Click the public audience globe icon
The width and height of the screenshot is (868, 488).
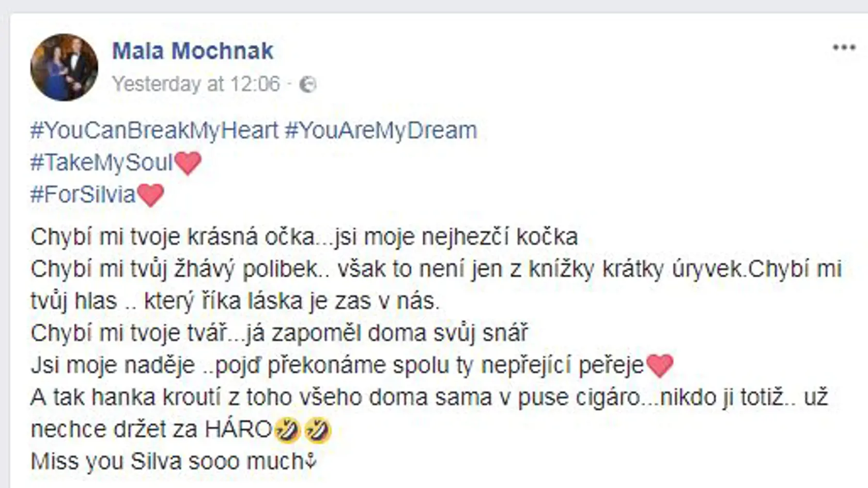(308, 84)
